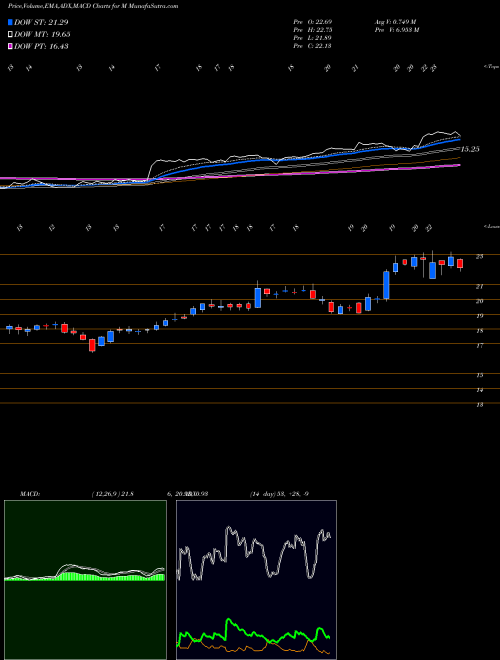Select the 'DOW ST: 21.29' legend text
The image size is (500, 660).
coord(41,22)
